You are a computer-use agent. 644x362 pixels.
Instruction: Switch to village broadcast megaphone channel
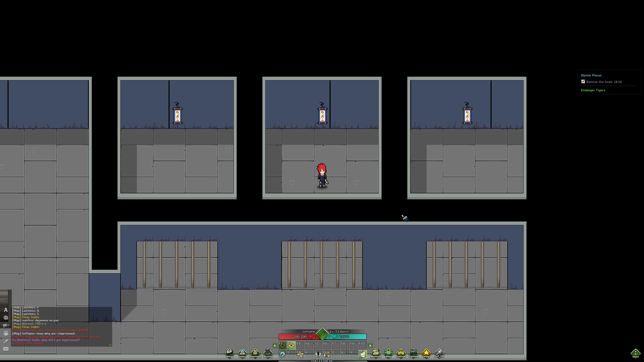coord(6,326)
